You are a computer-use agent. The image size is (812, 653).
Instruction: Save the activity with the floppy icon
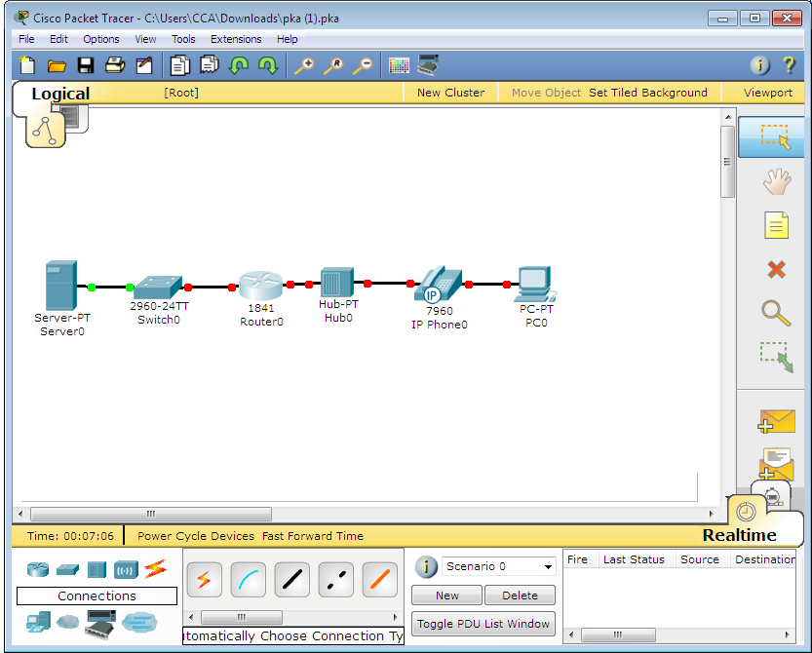click(x=86, y=65)
